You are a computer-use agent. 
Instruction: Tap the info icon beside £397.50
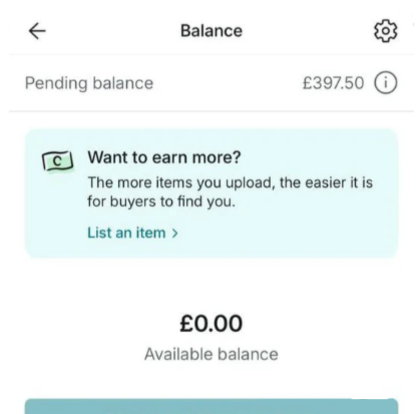click(386, 83)
